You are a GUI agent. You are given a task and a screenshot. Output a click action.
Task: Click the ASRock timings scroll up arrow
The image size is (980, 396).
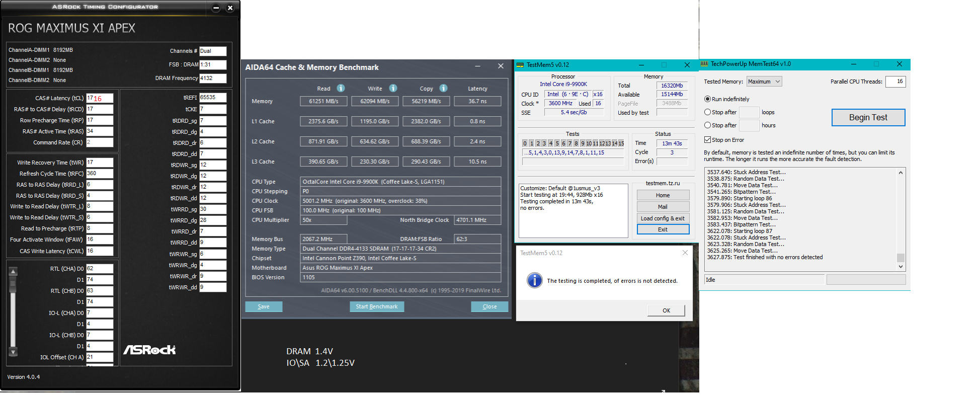tap(14, 272)
